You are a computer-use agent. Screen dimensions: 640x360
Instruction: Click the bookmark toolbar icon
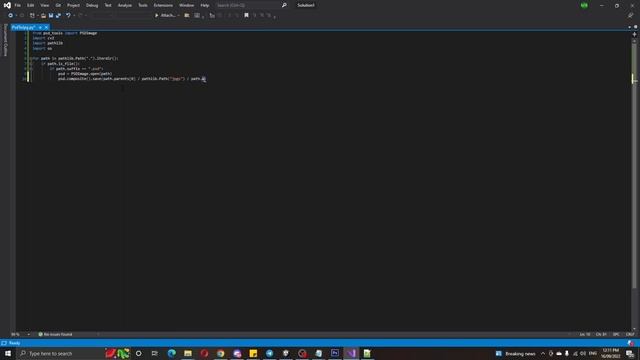246,16
